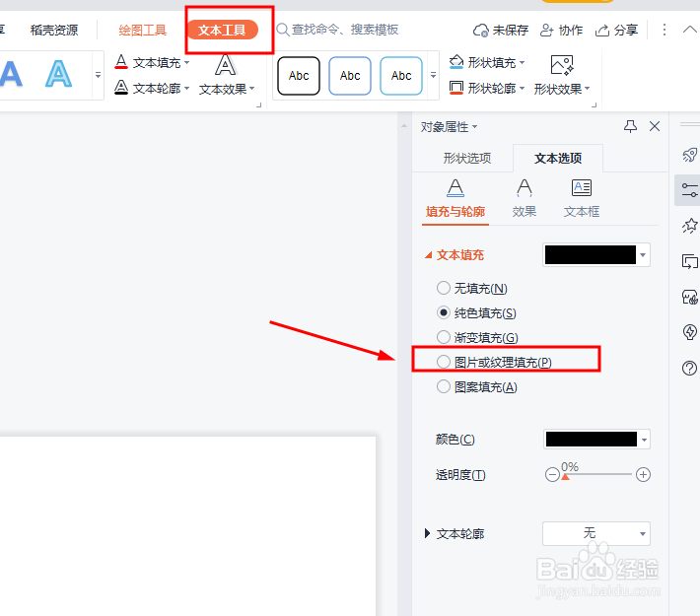Open the 协作 collaboration button
This screenshot has height=616, width=700.
[562, 30]
